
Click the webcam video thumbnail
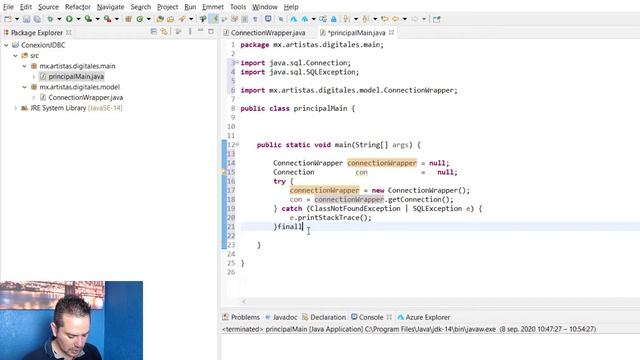pos(71,320)
